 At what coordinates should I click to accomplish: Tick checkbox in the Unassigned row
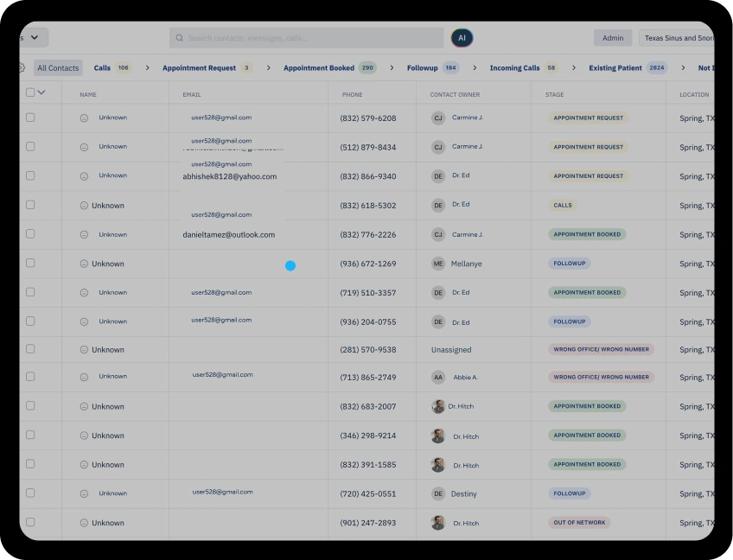point(30,349)
